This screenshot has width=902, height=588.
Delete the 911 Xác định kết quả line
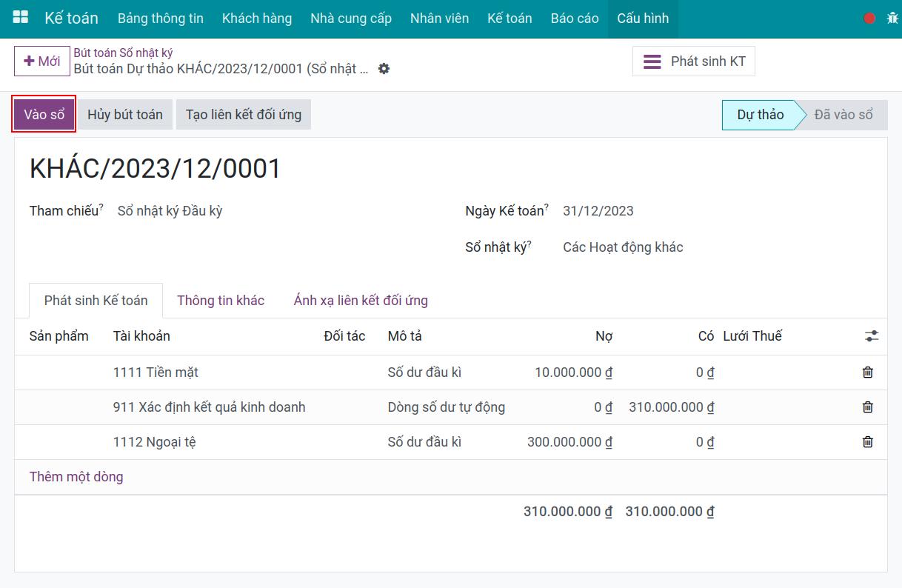[x=868, y=407]
